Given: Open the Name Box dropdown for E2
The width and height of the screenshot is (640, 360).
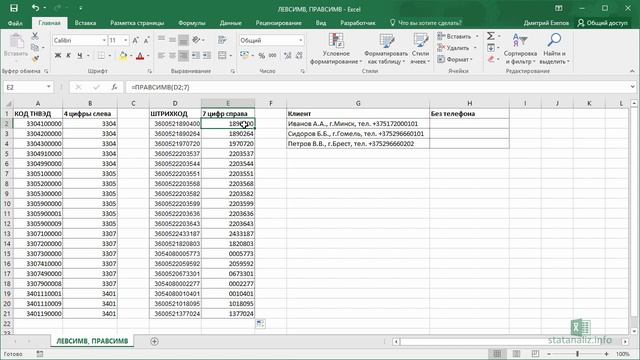Looking at the screenshot, I should coord(49,87).
